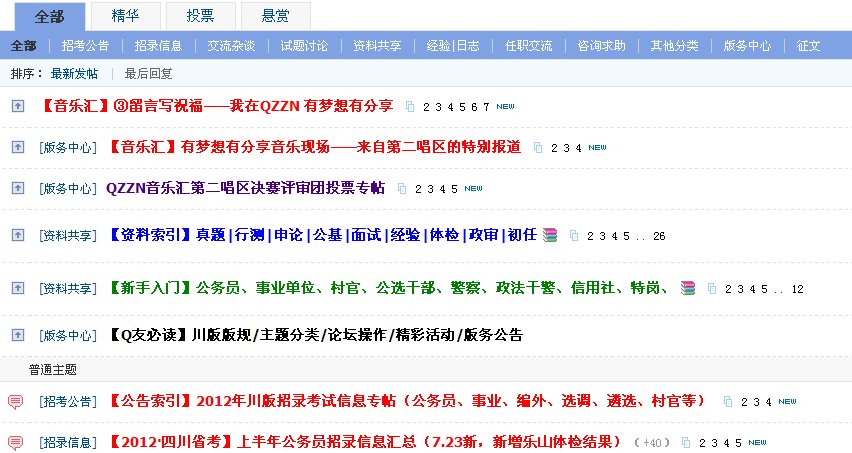
Task: Click the pages icon of 新手入门 thread
Action: click(712, 288)
